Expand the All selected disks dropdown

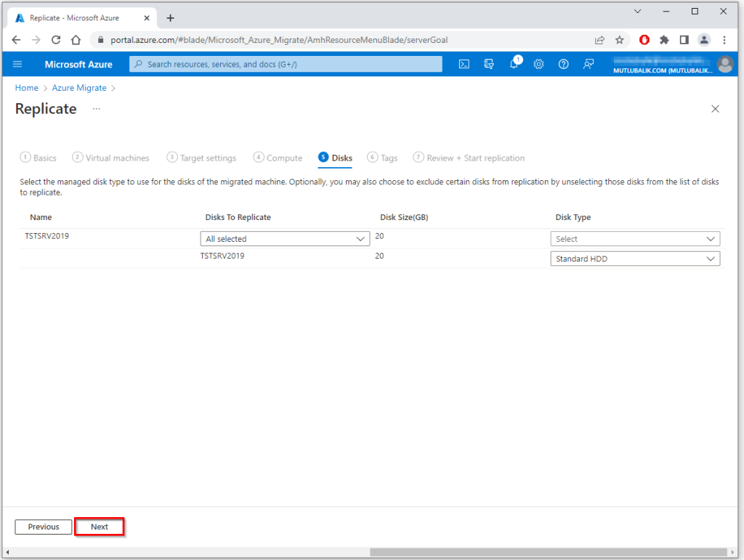point(285,238)
